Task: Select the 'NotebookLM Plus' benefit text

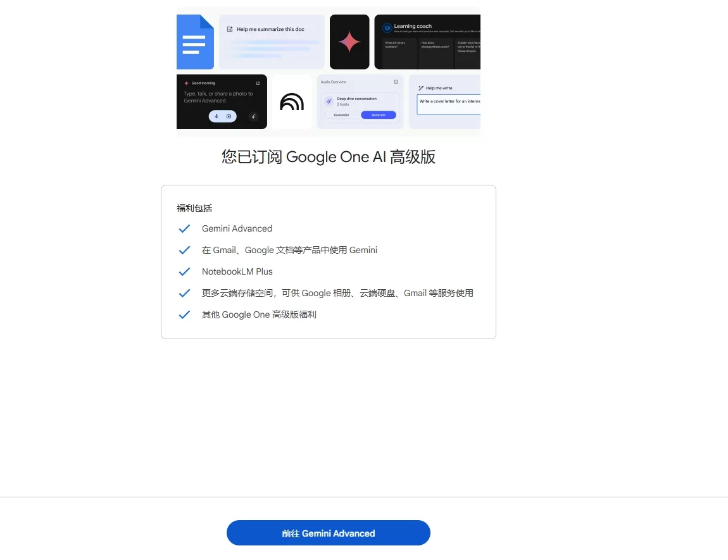Action: 237,271
